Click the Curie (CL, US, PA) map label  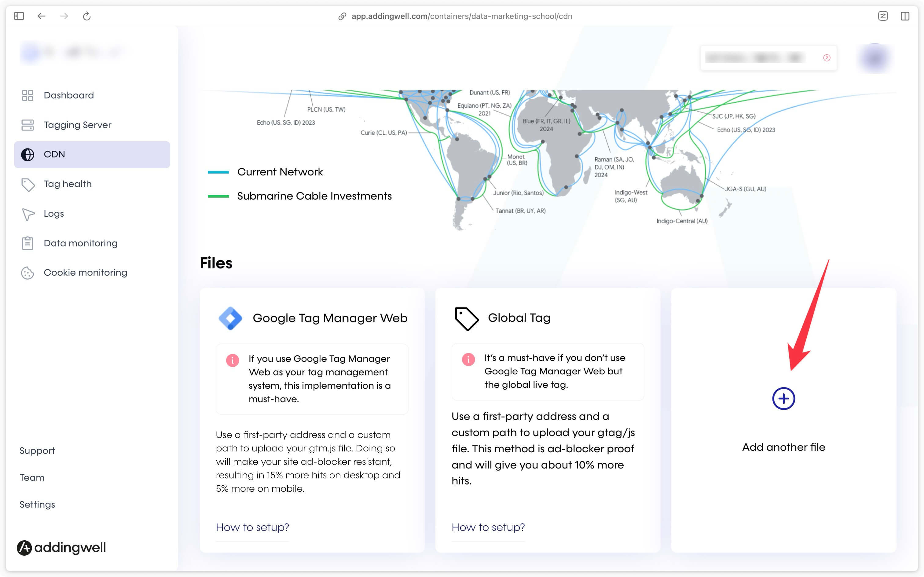click(x=384, y=133)
